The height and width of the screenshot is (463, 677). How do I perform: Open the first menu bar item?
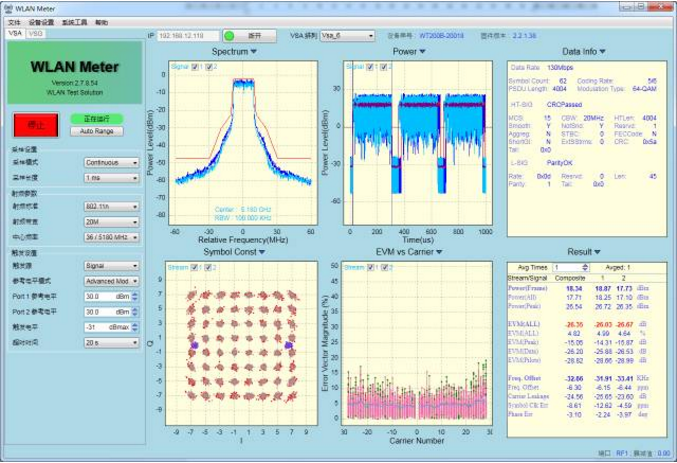coord(14,22)
